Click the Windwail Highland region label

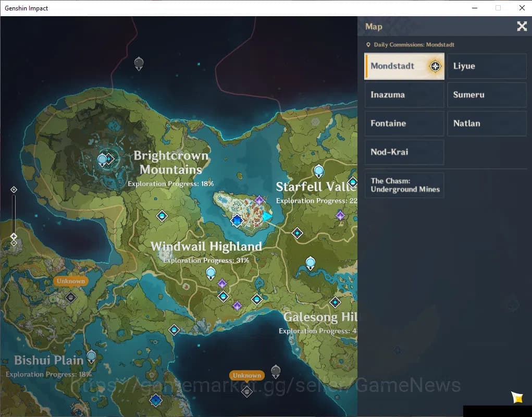pyautogui.click(x=206, y=247)
